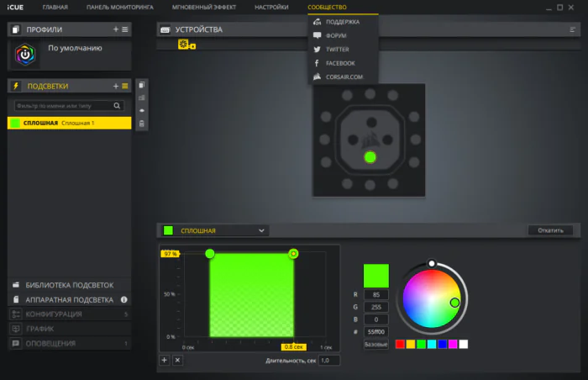
Task: Open CORSAIR.COM menu entry
Action: 343,77
